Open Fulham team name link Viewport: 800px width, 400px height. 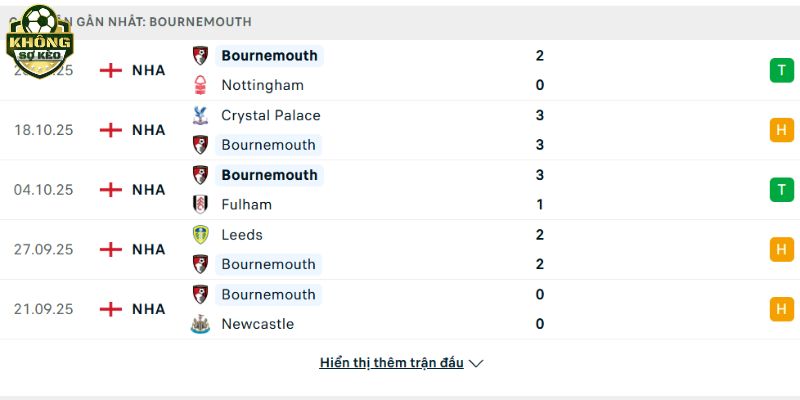246,204
